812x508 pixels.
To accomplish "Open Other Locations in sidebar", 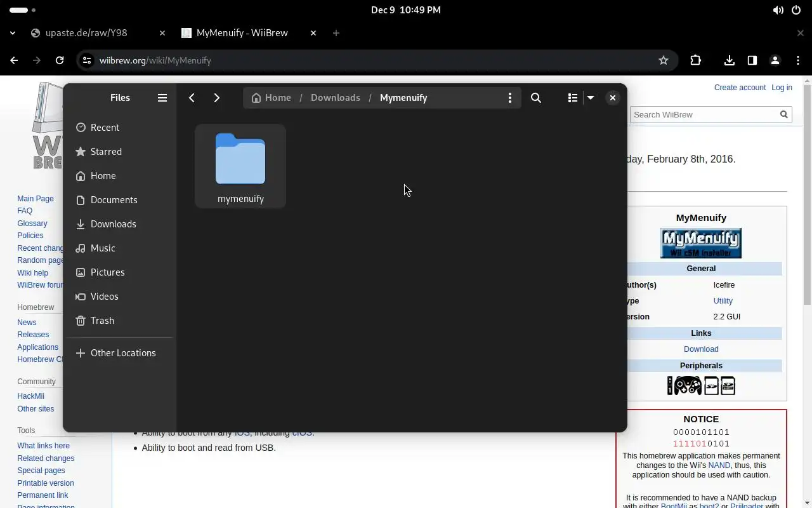I will [120, 353].
